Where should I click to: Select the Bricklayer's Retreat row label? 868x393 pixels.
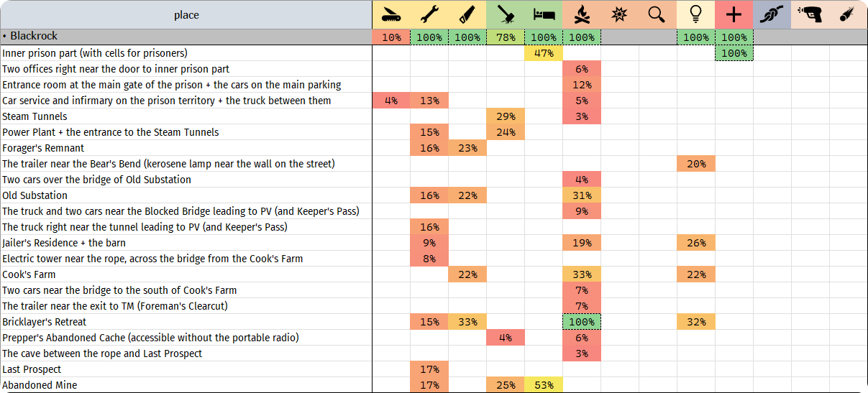point(45,322)
